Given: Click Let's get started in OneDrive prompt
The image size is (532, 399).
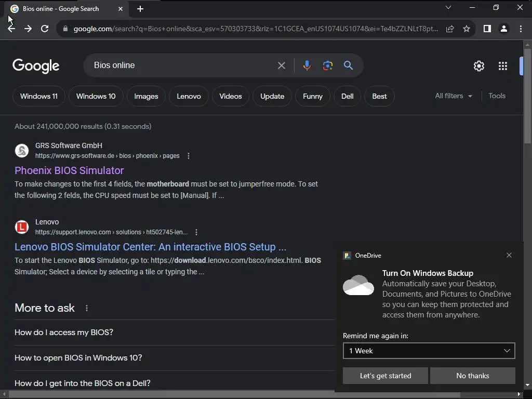Looking at the screenshot, I should click(x=385, y=376).
